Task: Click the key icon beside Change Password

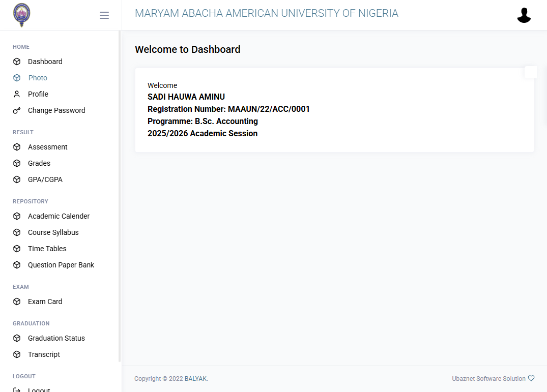Action: 17,110
